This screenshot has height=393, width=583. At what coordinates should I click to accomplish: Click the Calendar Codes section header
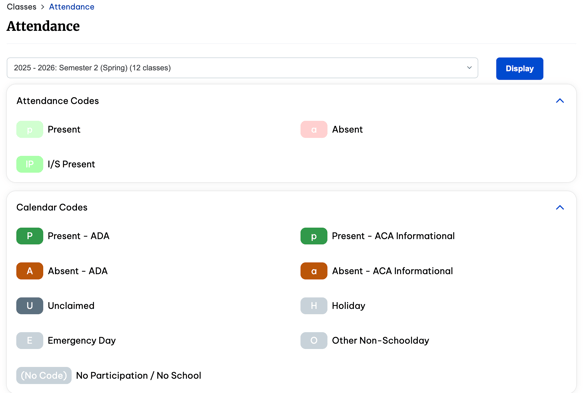(52, 207)
